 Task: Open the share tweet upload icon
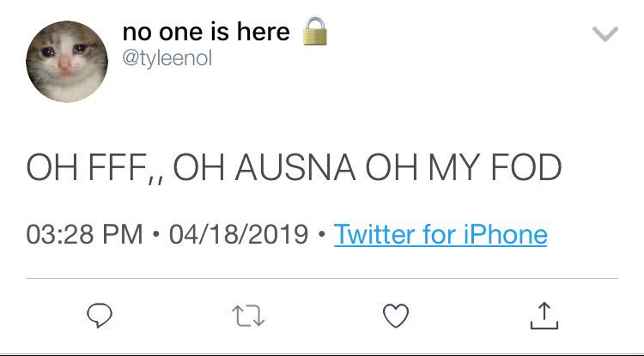click(544, 316)
